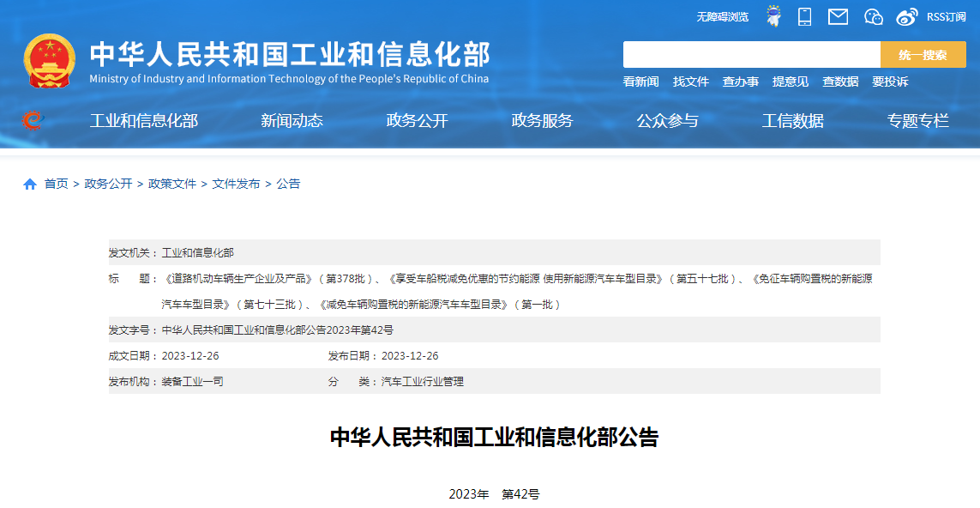This screenshot has height=508, width=980.
Task: Select the 成文日期 value 2023-12-26
Action: [190, 356]
